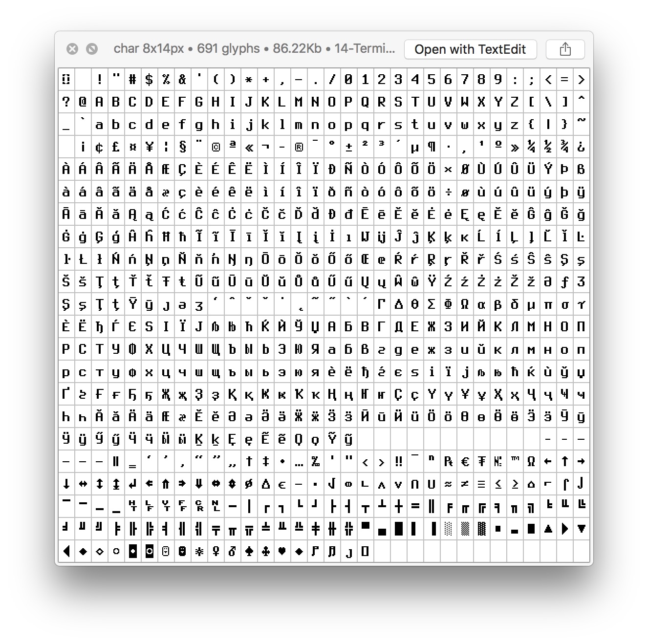Click the female symbol glyph

216,551
